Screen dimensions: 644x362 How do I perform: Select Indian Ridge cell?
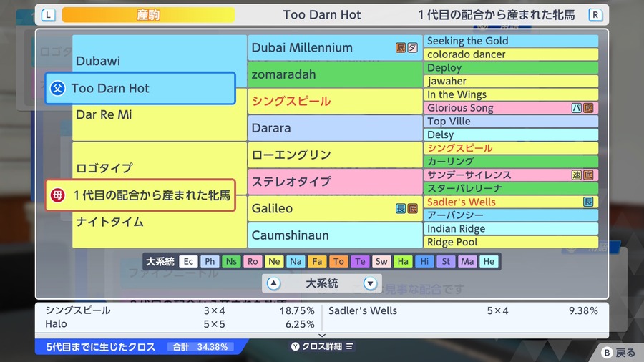[511, 229]
